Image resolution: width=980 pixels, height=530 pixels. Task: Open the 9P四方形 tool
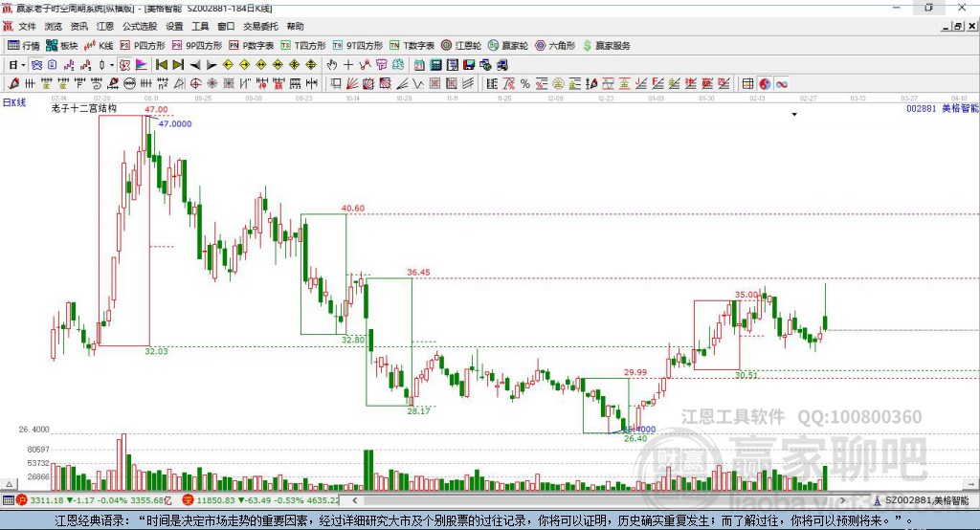197,46
